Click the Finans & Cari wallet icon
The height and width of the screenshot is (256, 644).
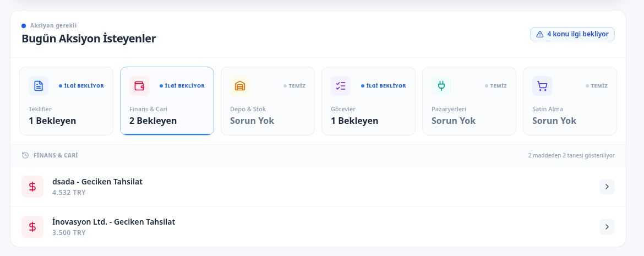pos(139,86)
